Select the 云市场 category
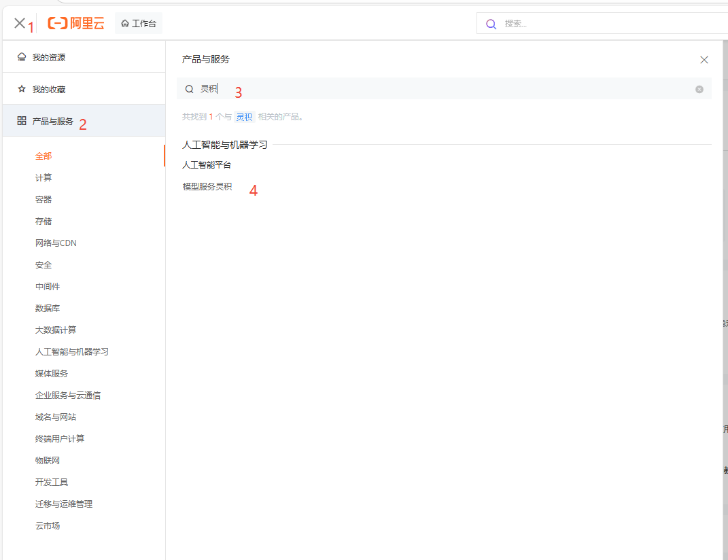 (48, 526)
